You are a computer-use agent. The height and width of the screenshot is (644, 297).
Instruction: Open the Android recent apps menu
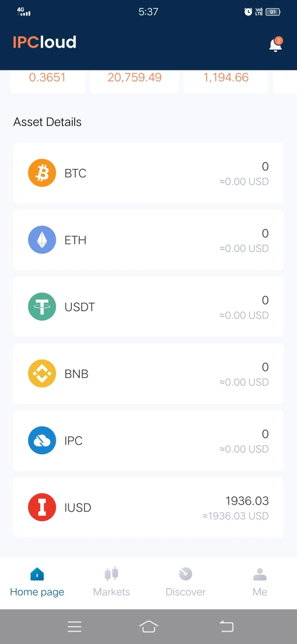(x=74, y=627)
